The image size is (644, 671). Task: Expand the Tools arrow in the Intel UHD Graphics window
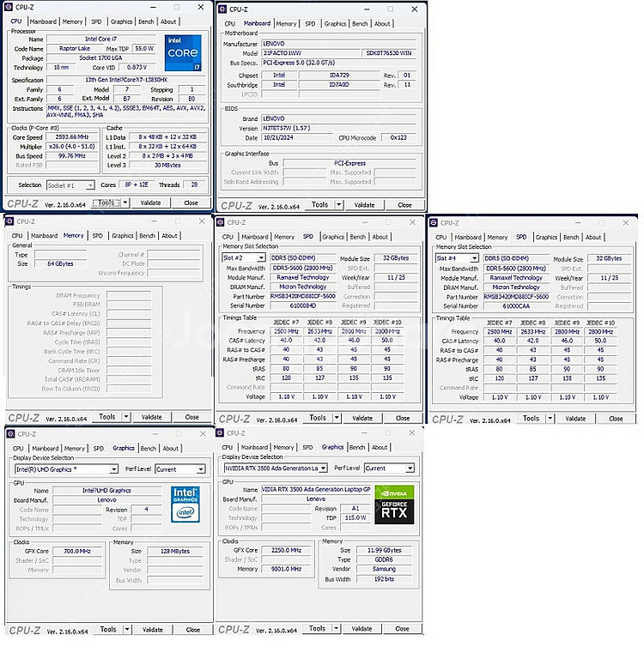coord(127,629)
